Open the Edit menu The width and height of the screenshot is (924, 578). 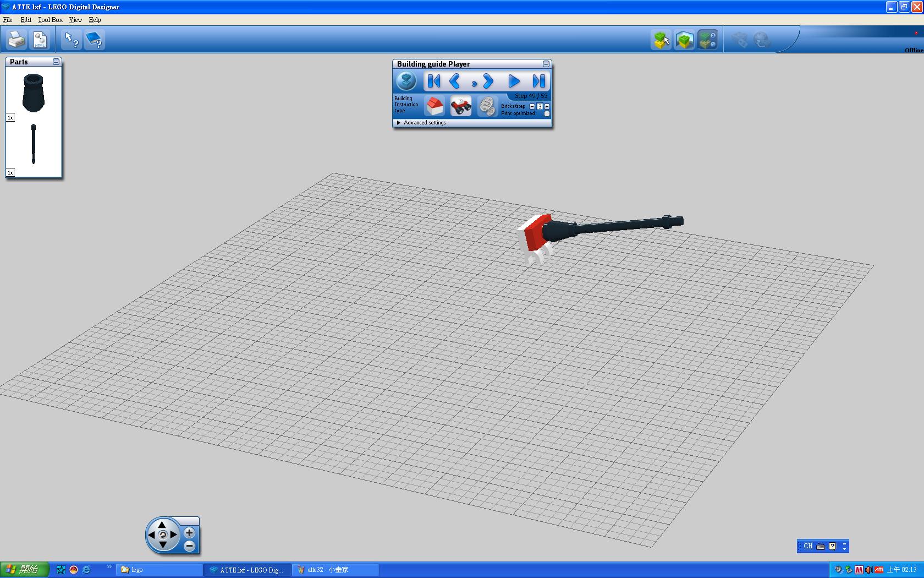(26, 20)
